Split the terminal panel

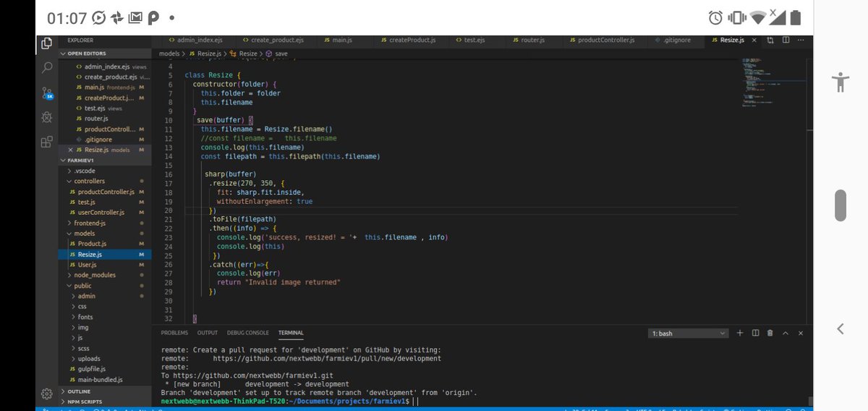click(755, 333)
